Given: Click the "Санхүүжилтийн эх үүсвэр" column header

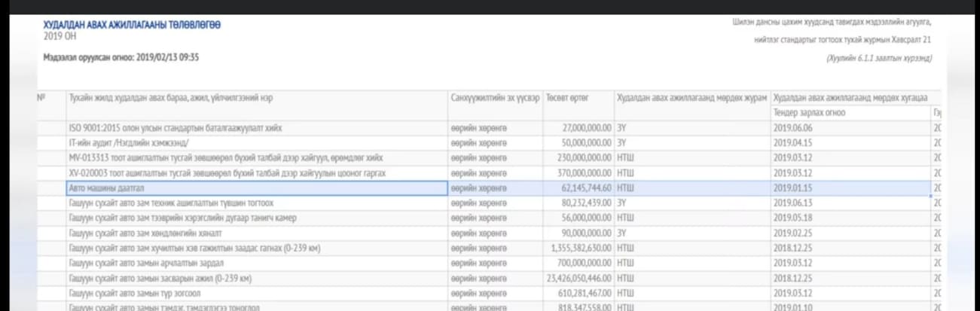Looking at the screenshot, I should (495, 99).
